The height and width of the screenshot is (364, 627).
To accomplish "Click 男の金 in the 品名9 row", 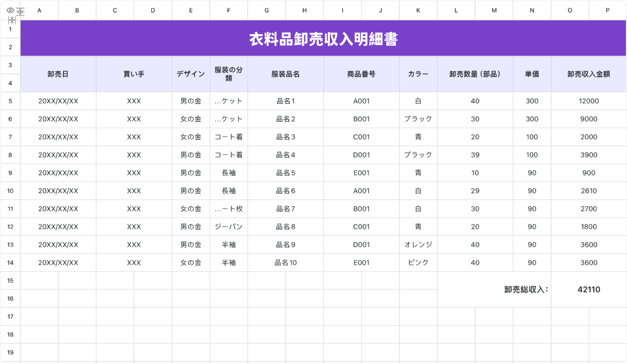I will click(x=191, y=245).
